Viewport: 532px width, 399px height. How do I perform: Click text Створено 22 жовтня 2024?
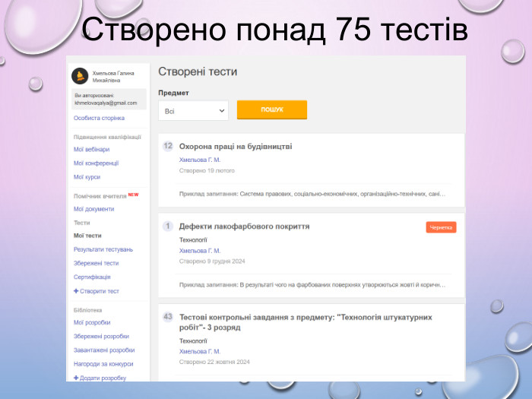point(214,362)
